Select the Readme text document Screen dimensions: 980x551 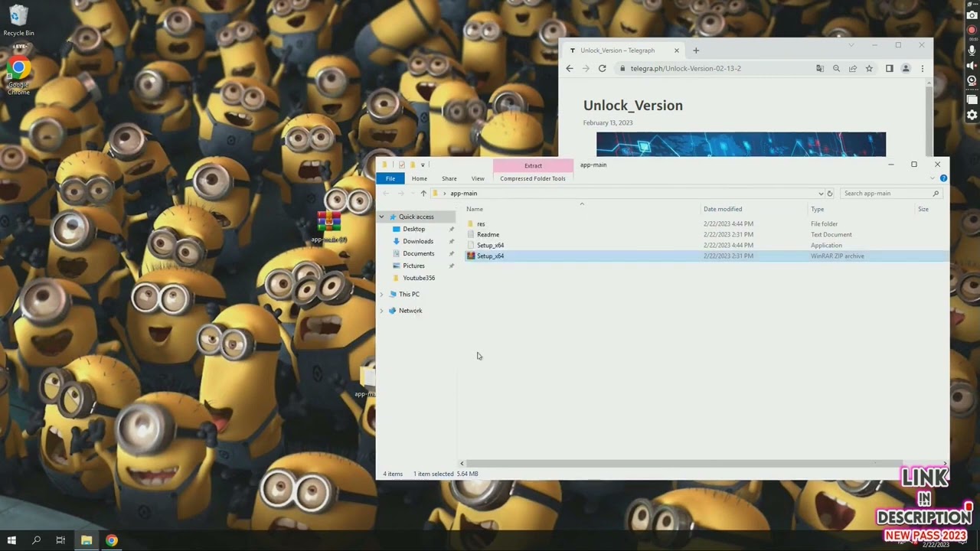(x=488, y=235)
